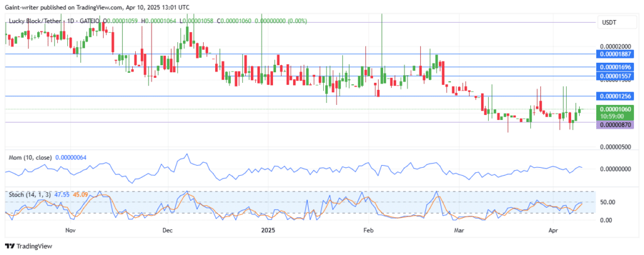The width and height of the screenshot is (644, 255).
Task: Click the Apr label on time axis
Action: [x=552, y=231]
